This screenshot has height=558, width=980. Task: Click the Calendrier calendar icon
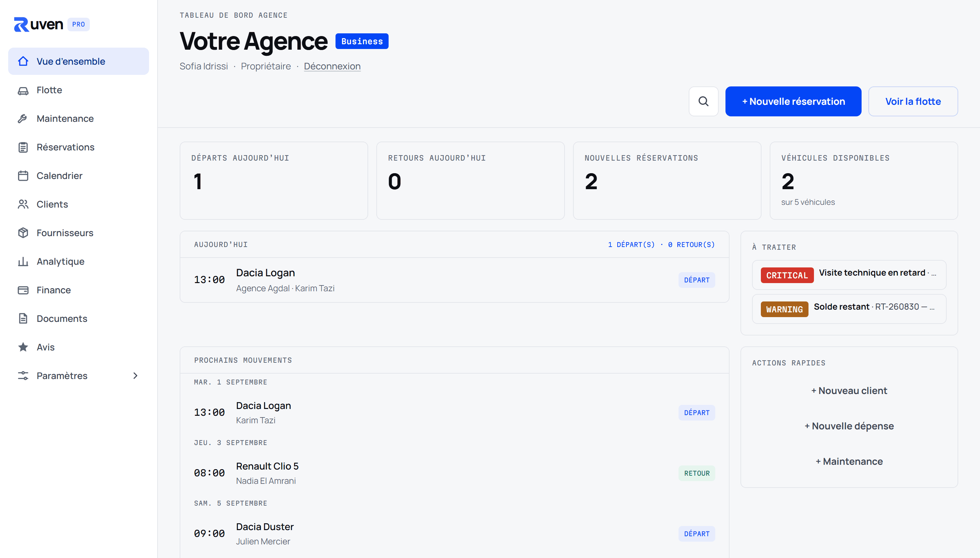pyautogui.click(x=23, y=176)
